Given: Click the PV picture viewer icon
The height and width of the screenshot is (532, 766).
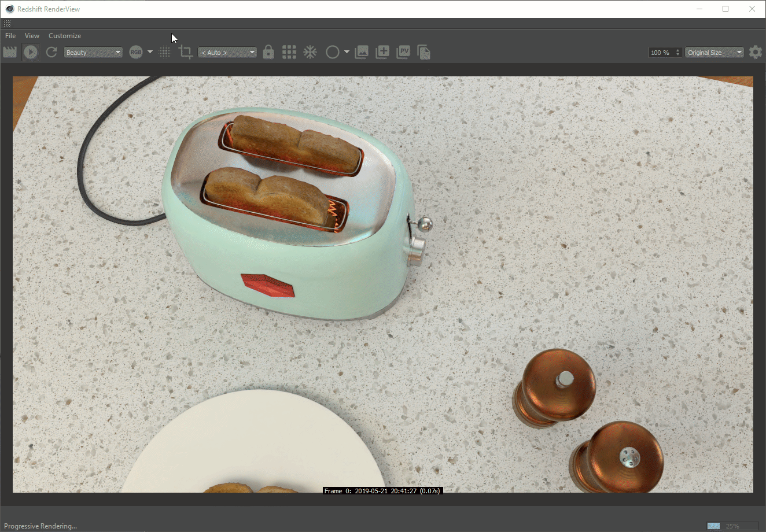Looking at the screenshot, I should click(x=403, y=52).
